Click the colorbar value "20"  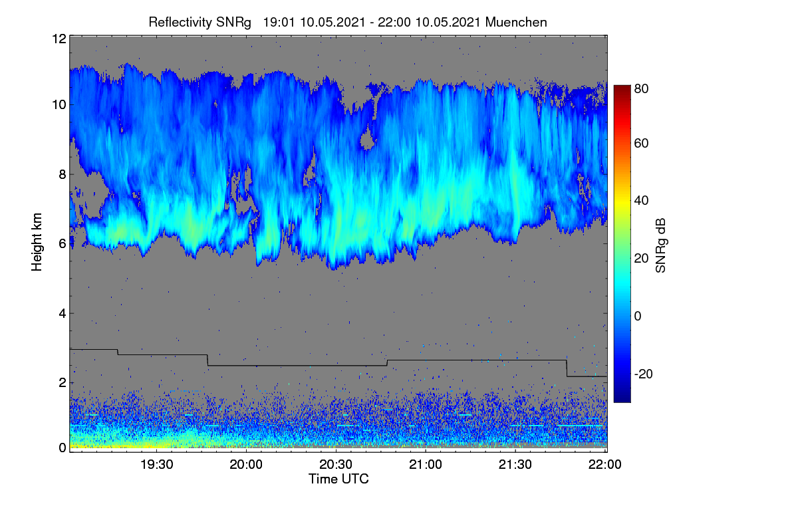[641, 258]
